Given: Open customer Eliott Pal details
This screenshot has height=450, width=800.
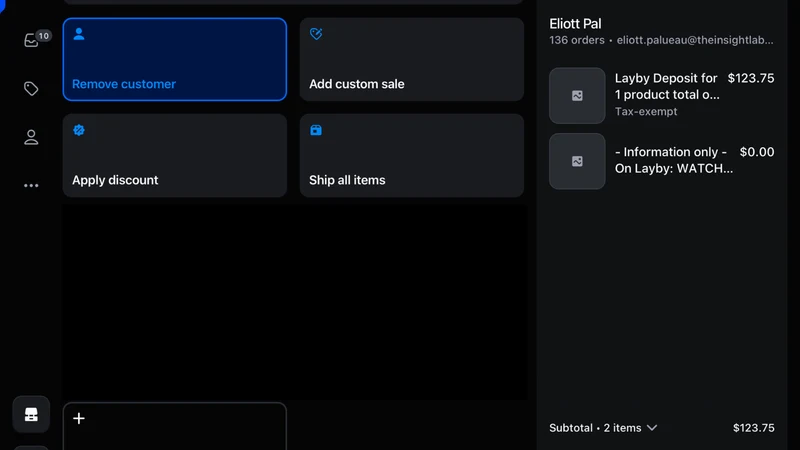Looking at the screenshot, I should pyautogui.click(x=575, y=23).
